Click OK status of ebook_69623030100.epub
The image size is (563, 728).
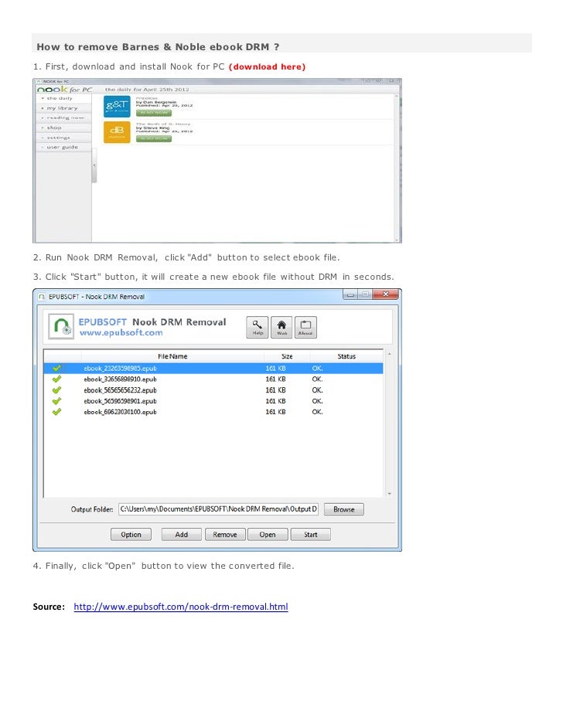(x=317, y=412)
